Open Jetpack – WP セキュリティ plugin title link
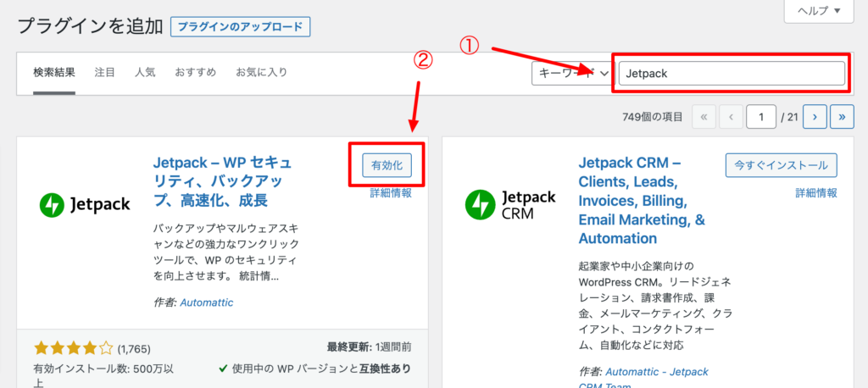The image size is (868, 388). (x=222, y=181)
